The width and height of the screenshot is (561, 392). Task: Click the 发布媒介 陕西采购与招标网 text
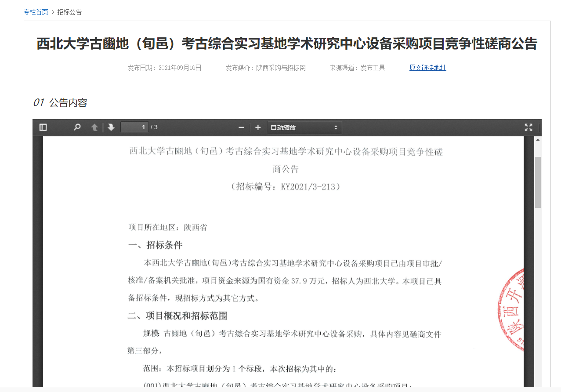265,68
